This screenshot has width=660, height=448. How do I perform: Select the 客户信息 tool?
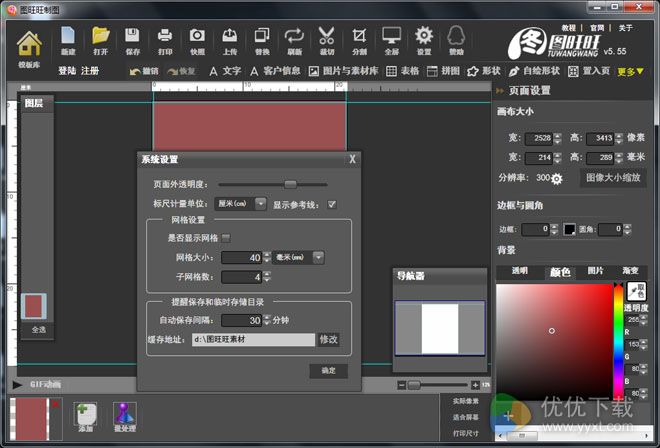click(x=275, y=71)
